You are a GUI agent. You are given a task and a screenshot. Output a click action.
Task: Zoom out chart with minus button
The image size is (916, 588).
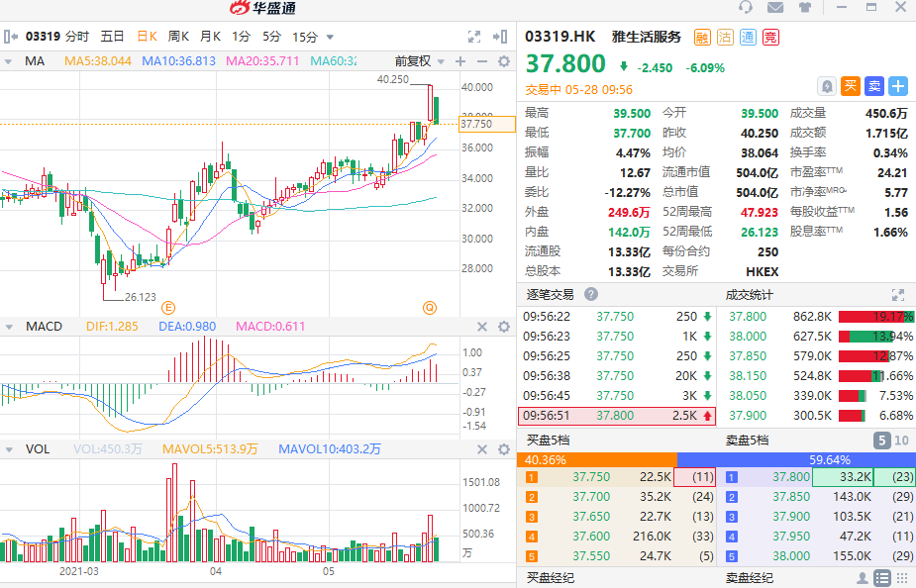[x=481, y=61]
